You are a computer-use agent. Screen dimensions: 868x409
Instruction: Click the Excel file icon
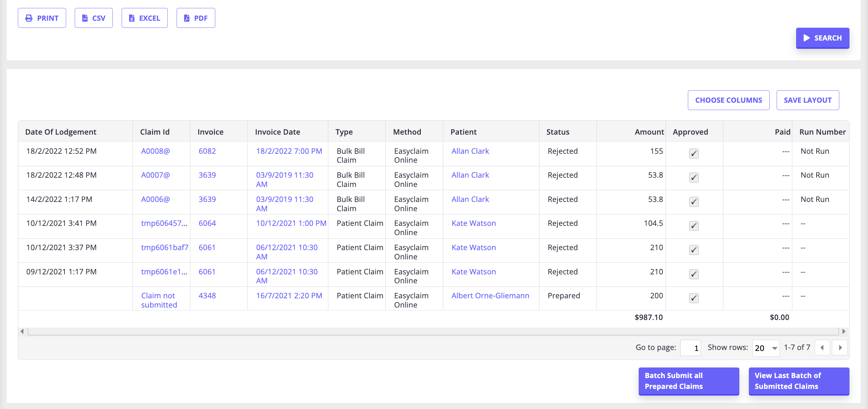132,18
